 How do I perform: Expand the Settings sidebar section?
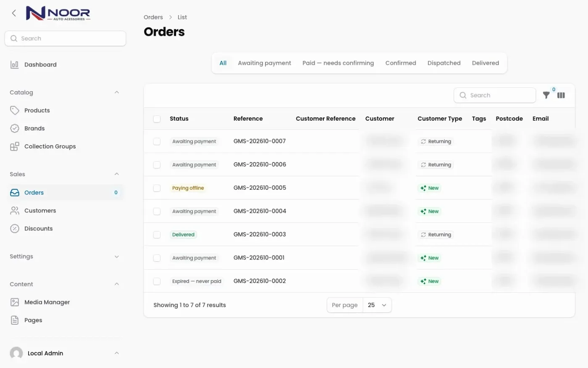(x=117, y=257)
